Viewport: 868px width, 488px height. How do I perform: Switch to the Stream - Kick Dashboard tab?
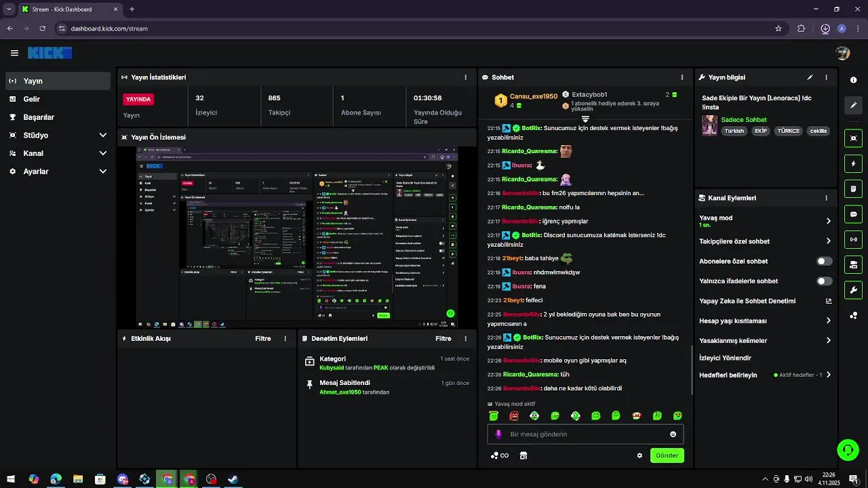pyautogui.click(x=69, y=9)
